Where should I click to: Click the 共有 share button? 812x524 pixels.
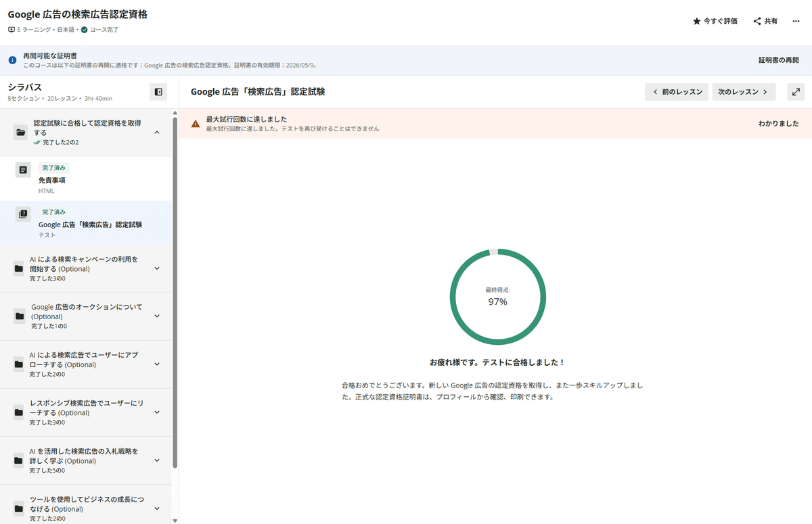765,22
